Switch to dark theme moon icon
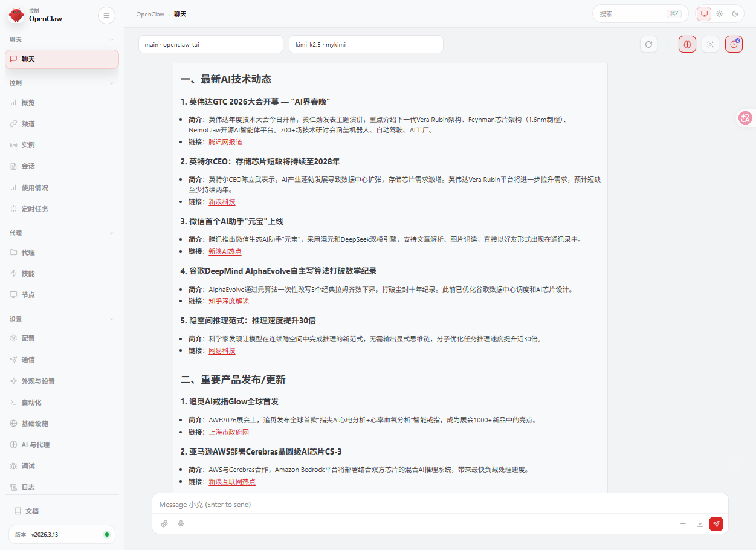This screenshot has height=550, width=756. [735, 14]
